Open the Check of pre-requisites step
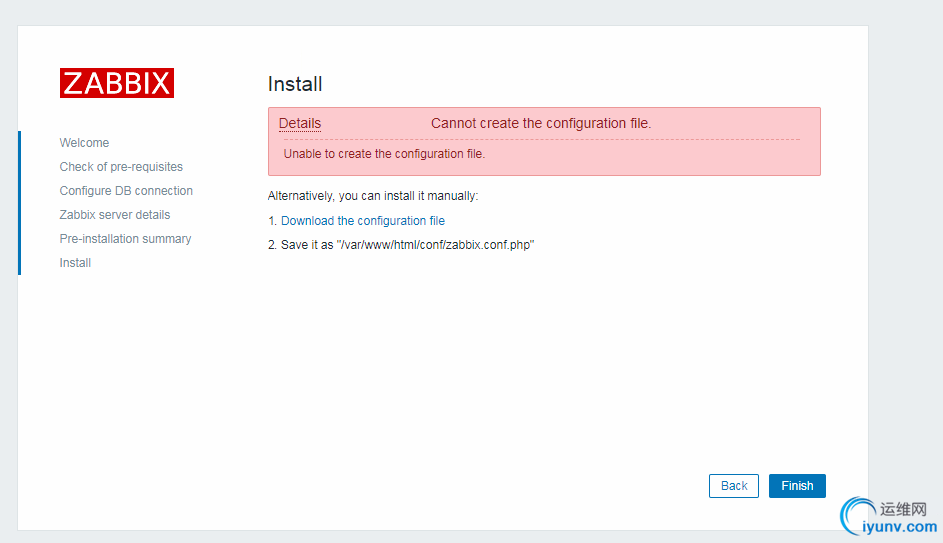Screen dimensions: 943x543 click(x=121, y=167)
